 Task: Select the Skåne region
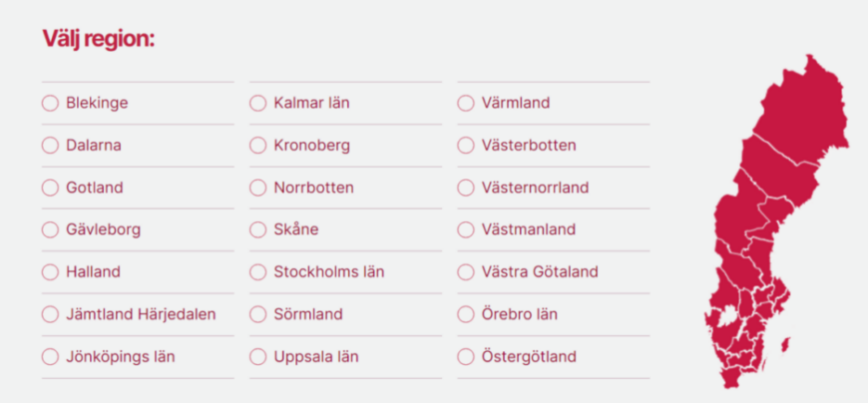click(258, 229)
